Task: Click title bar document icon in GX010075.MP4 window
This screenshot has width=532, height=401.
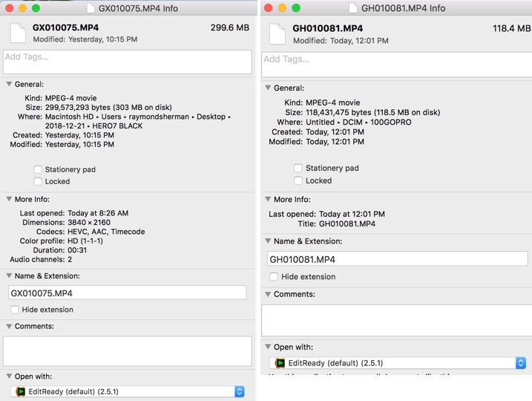Action: [91, 8]
